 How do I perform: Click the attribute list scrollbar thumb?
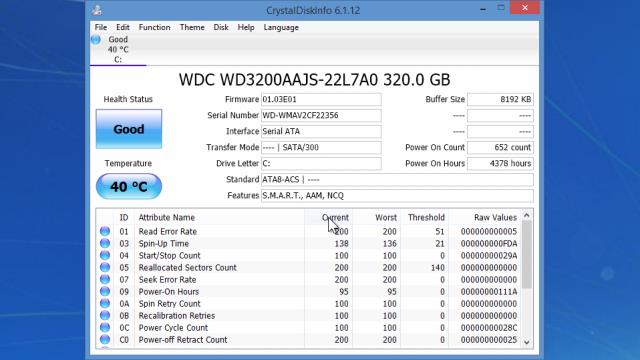click(527, 255)
